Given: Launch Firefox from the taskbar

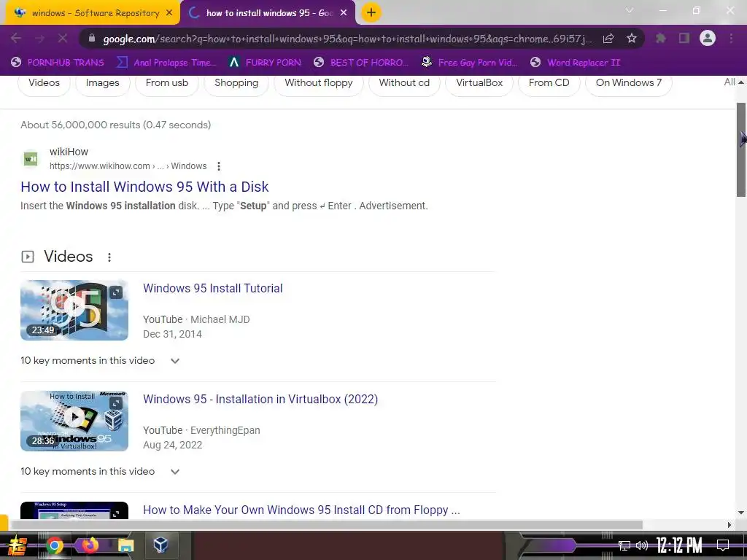Looking at the screenshot, I should pyautogui.click(x=90, y=545).
